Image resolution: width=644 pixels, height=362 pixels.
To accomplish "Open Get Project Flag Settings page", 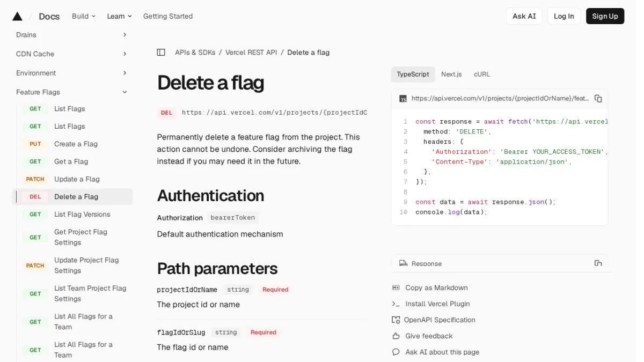I will click(x=80, y=238).
